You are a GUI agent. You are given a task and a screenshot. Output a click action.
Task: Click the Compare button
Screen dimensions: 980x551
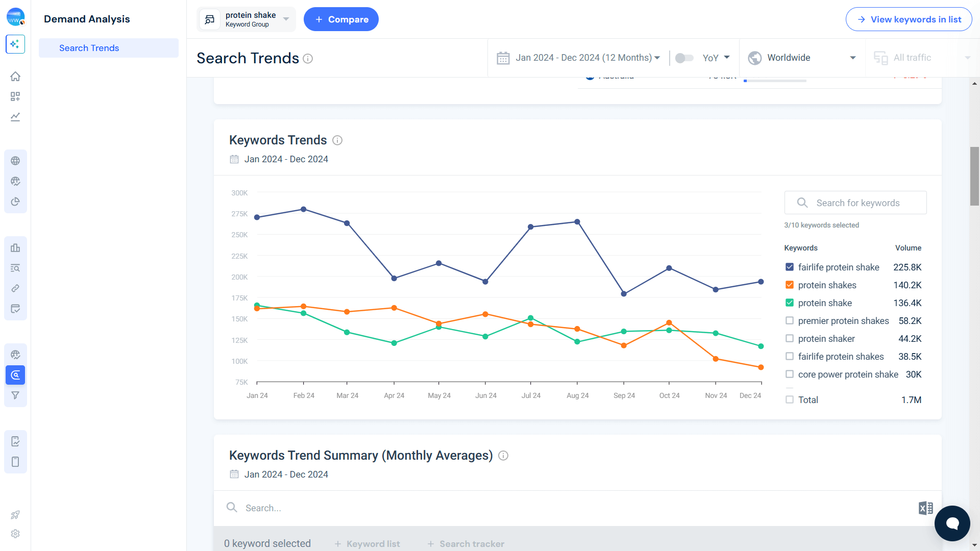(341, 19)
